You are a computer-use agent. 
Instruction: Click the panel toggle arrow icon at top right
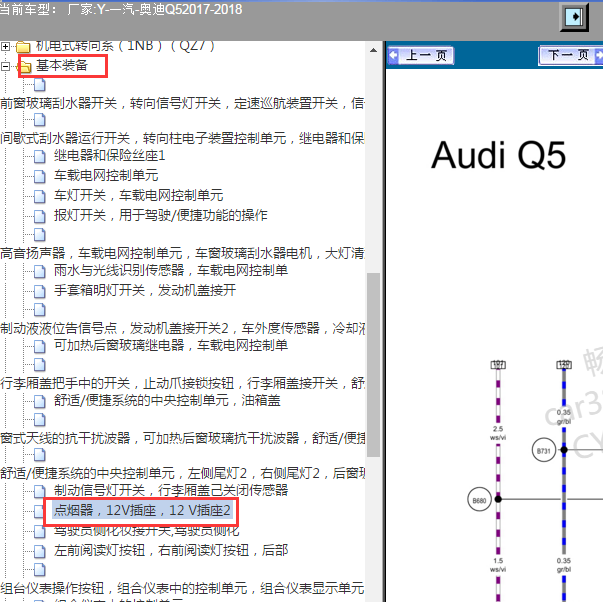click(x=575, y=17)
